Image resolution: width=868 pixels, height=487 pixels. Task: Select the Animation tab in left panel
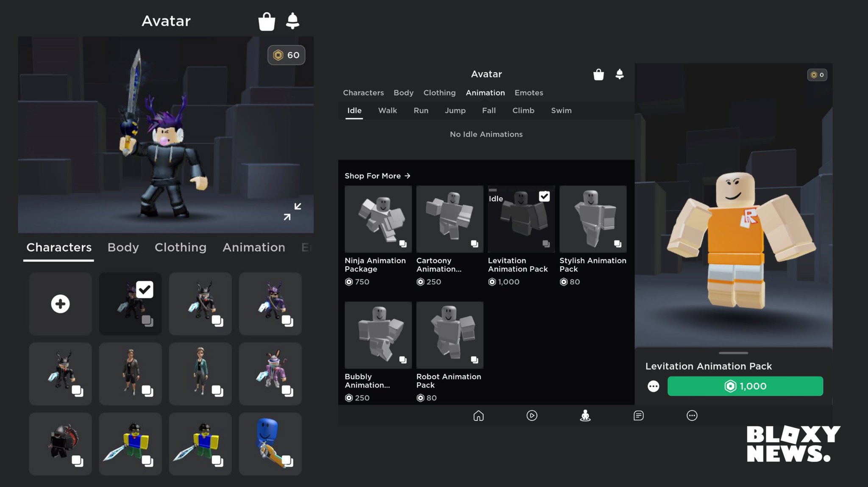click(253, 247)
